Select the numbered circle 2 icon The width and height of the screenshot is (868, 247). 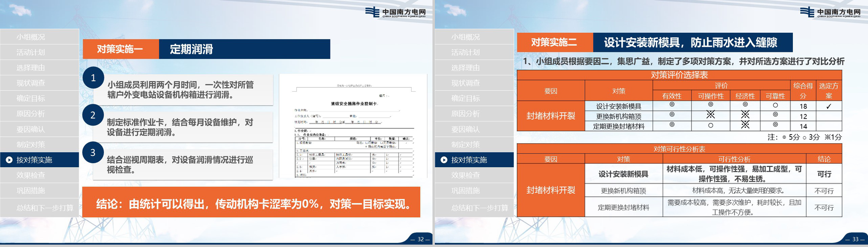click(x=93, y=115)
